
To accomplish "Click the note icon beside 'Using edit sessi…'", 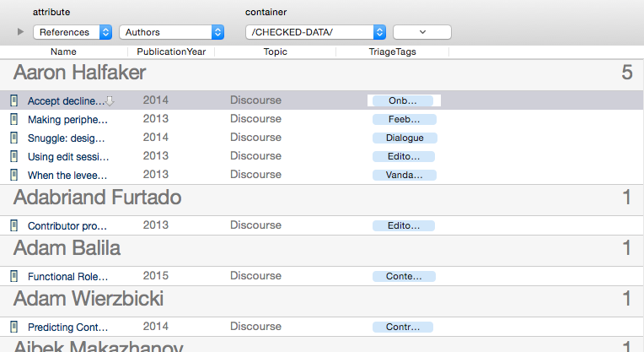I will [13, 156].
